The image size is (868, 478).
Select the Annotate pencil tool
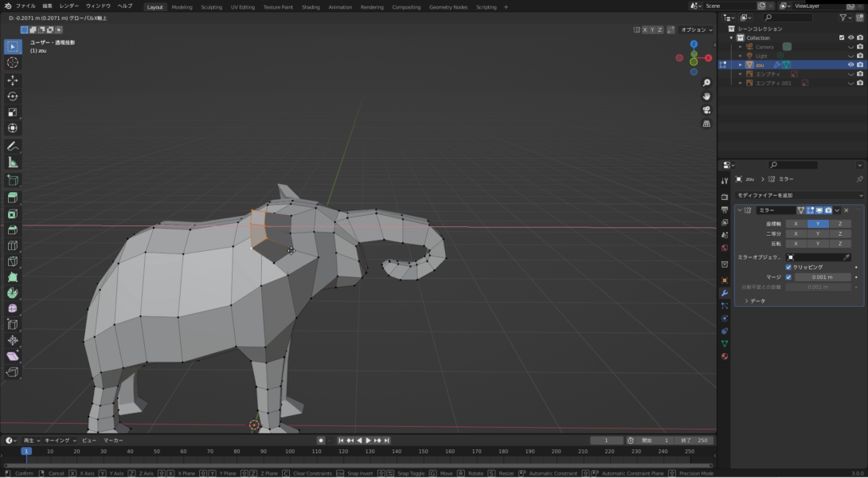pos(12,147)
